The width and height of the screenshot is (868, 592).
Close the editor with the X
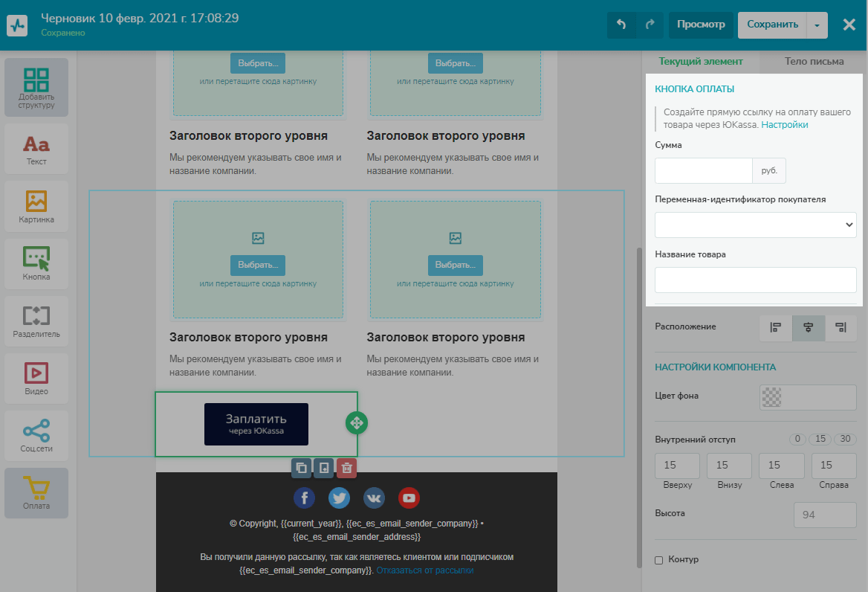(x=849, y=25)
